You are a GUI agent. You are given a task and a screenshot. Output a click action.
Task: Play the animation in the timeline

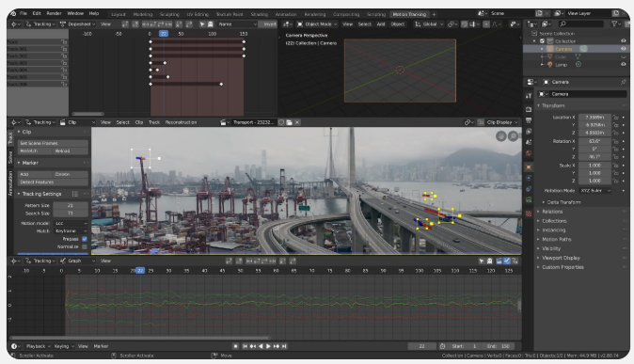268,346
